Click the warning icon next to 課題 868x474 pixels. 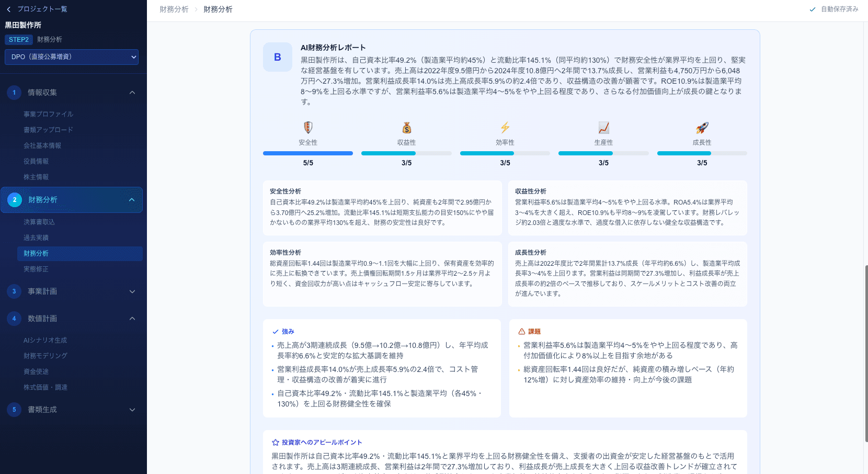point(521,331)
